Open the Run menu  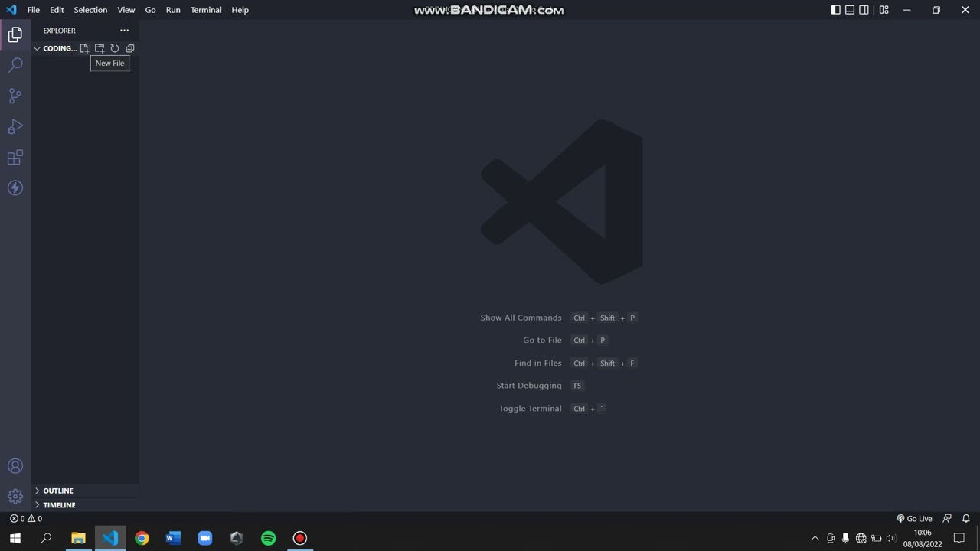tap(173, 10)
